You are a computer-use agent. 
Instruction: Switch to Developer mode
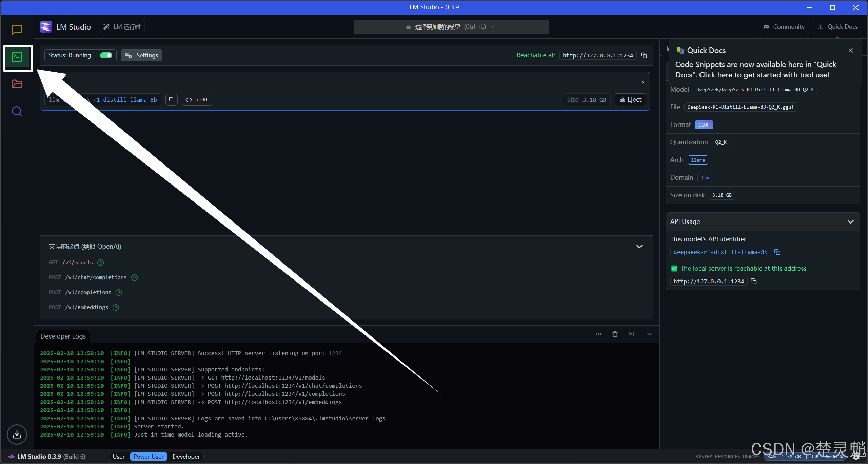[186, 457]
